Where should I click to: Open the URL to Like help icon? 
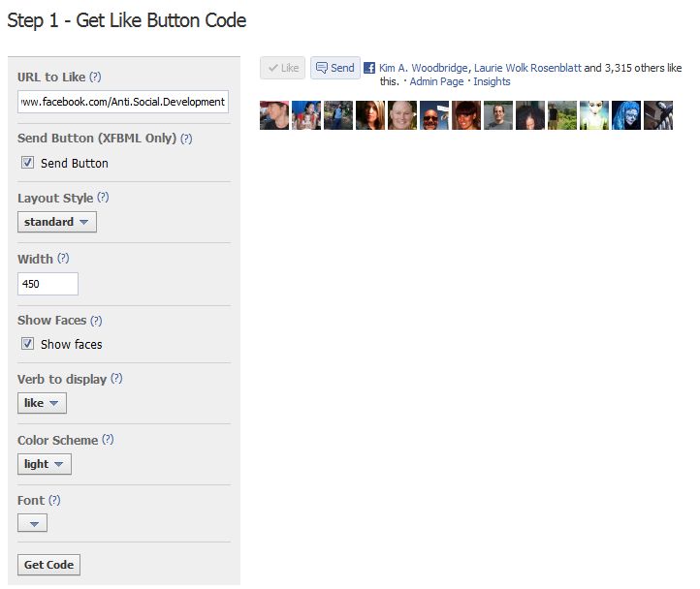click(95, 77)
